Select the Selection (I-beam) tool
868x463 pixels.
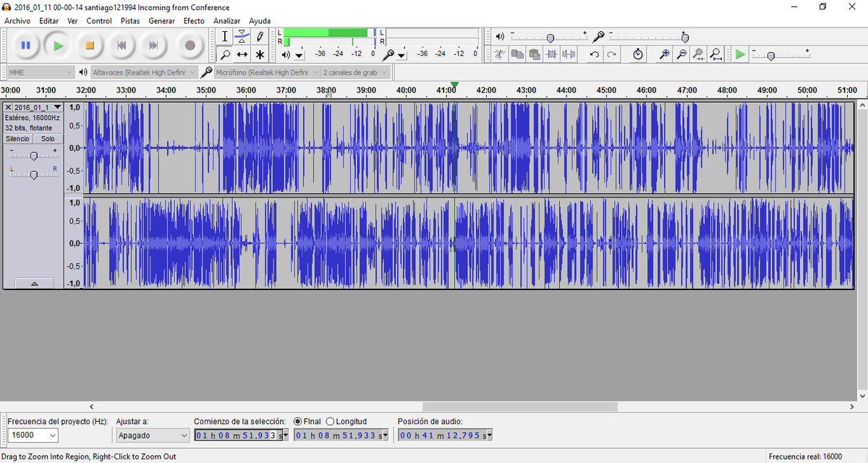[225, 36]
